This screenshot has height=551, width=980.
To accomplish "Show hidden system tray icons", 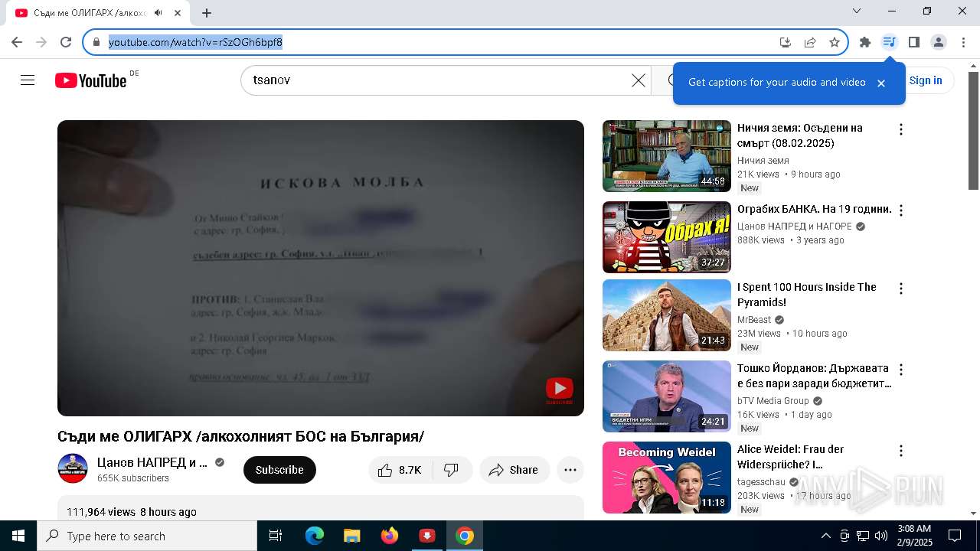I will tap(825, 536).
